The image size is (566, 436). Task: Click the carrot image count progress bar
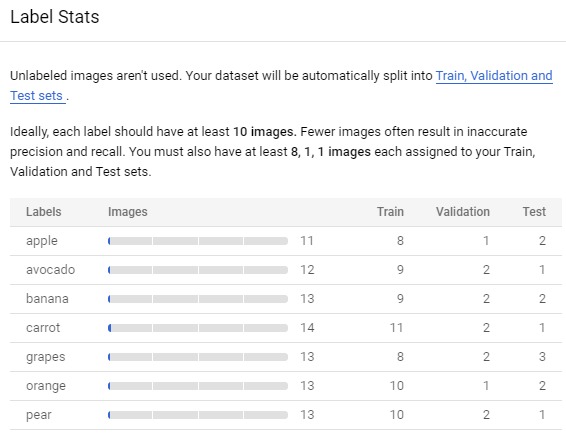pyautogui.click(x=198, y=328)
